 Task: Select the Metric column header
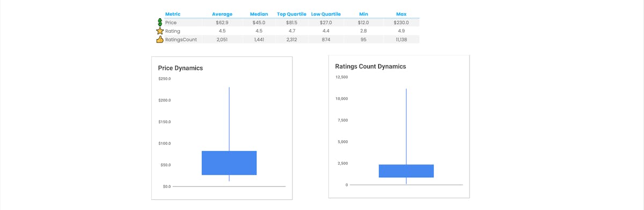pos(173,14)
